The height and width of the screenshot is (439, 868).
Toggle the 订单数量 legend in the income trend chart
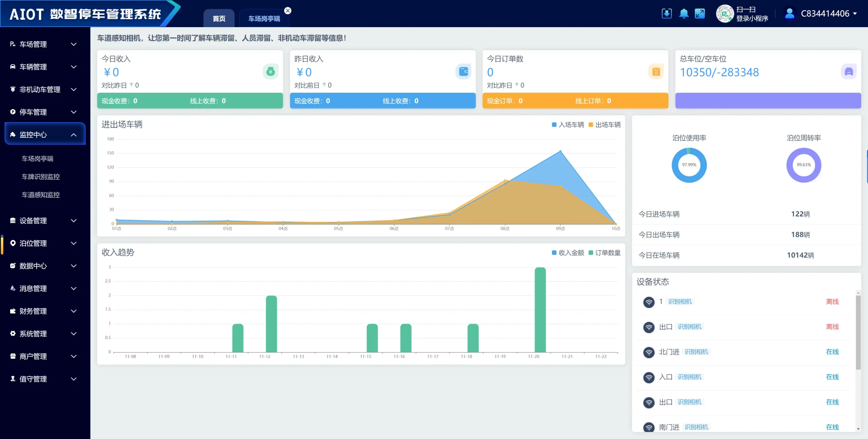[605, 253]
